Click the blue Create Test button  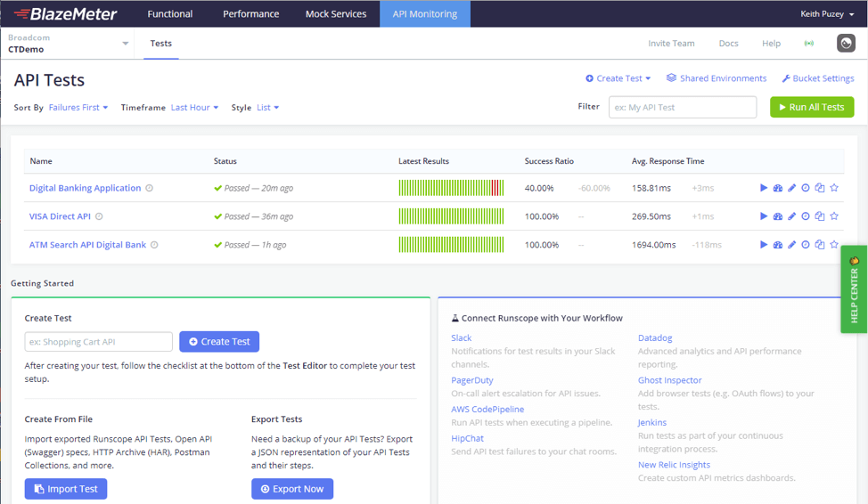point(219,341)
